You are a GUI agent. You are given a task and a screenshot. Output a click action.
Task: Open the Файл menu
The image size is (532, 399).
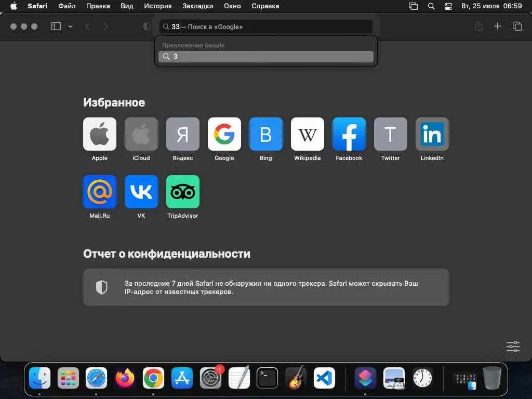(67, 6)
